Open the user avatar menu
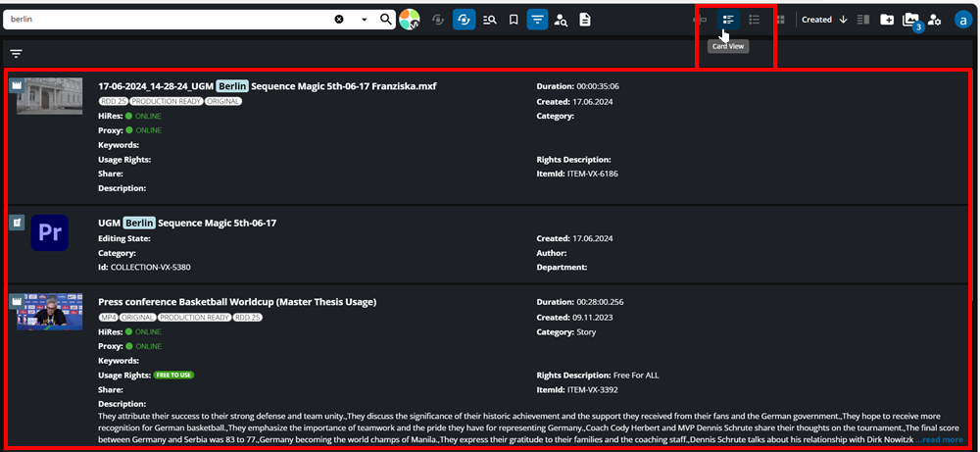Image resolution: width=980 pixels, height=452 pixels. 961,20
